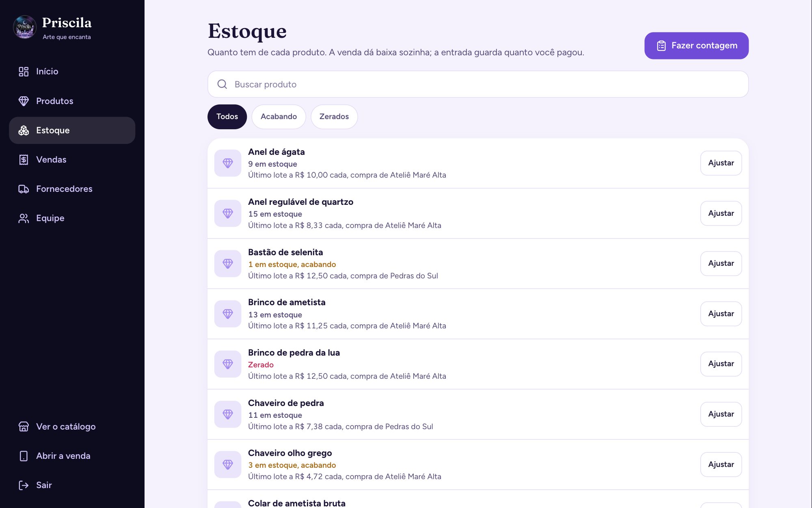Adjust the zeroed Brinco de pedra da lua

coord(721,364)
